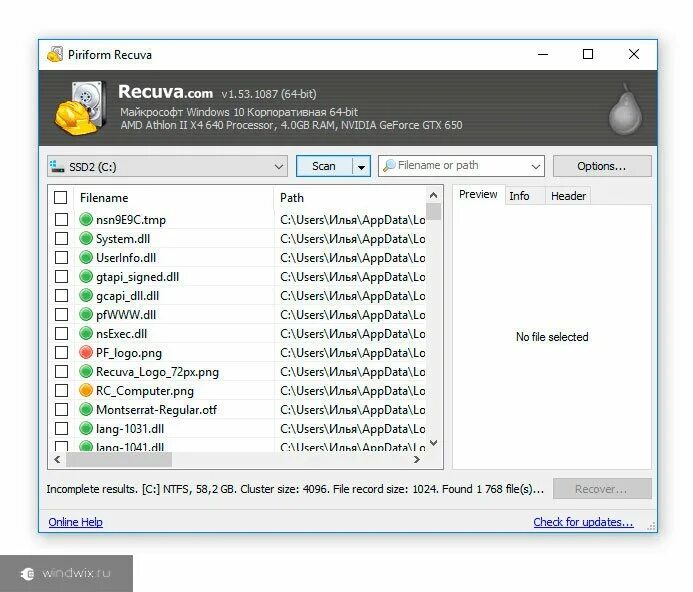The image size is (693, 592).
Task: Select the pfWWW.dll file row
Action: pos(239,314)
